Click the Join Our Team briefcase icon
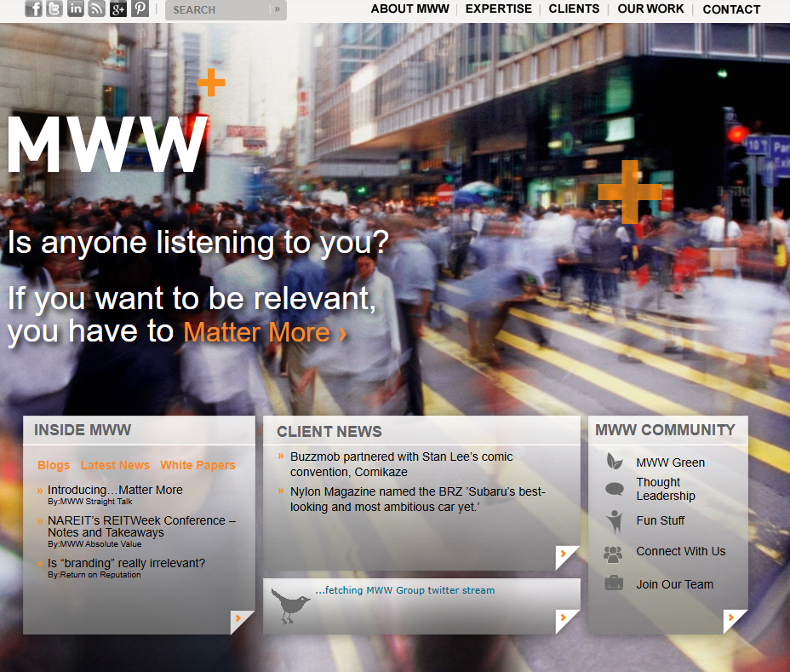Image resolution: width=790 pixels, height=672 pixels. coord(614,583)
